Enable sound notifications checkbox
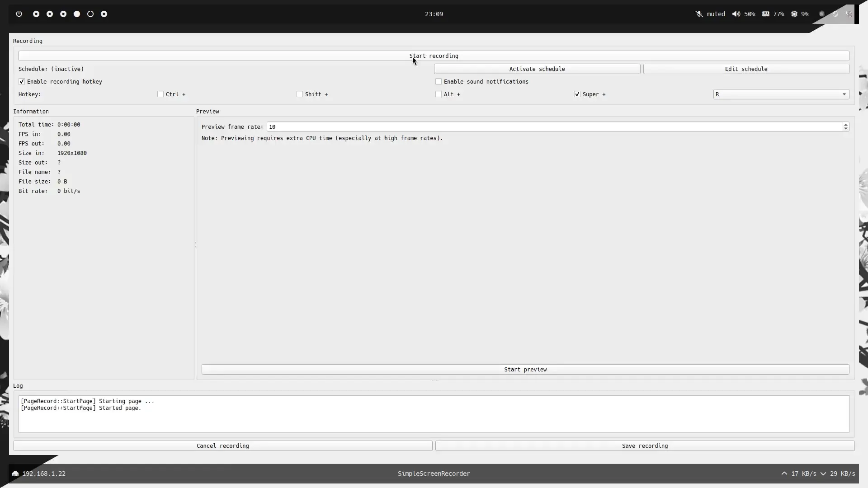Image resolution: width=868 pixels, height=488 pixels. (438, 82)
